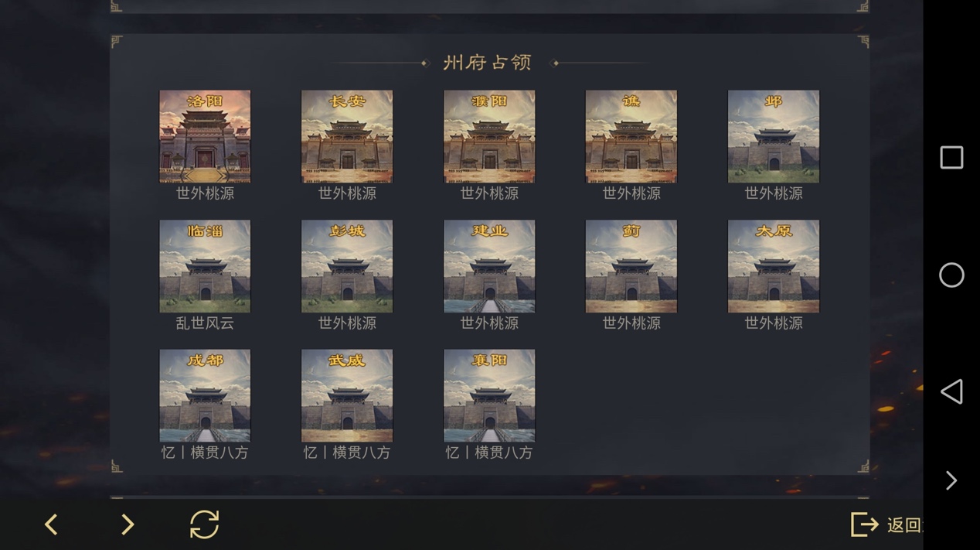Go back with the left arrow
Viewport: 980px width, 550px height.
click(x=51, y=524)
